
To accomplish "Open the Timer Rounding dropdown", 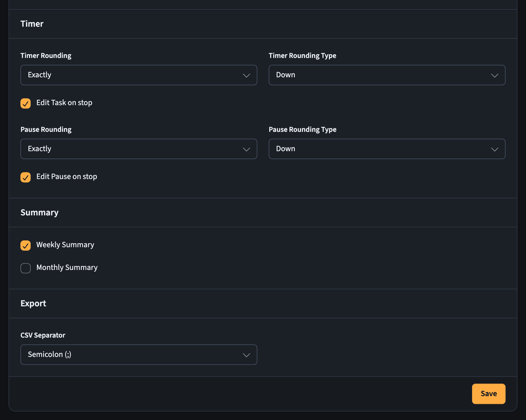I will pyautogui.click(x=139, y=75).
